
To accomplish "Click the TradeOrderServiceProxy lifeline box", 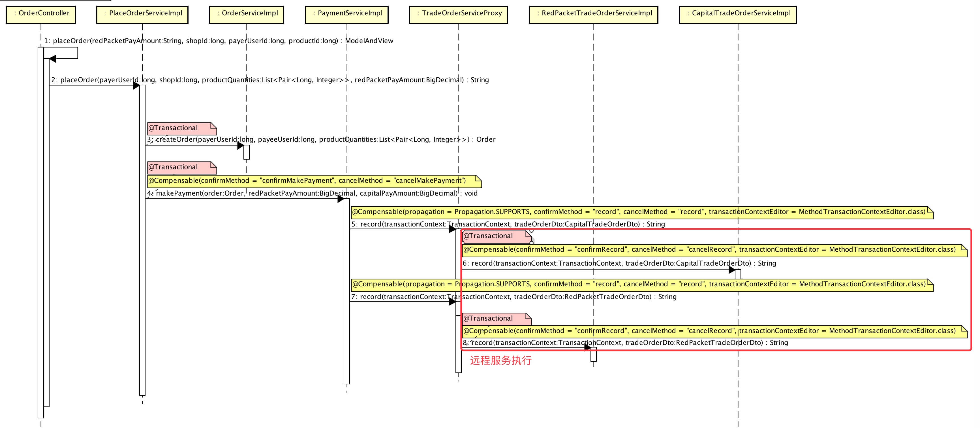I will 458,14.
